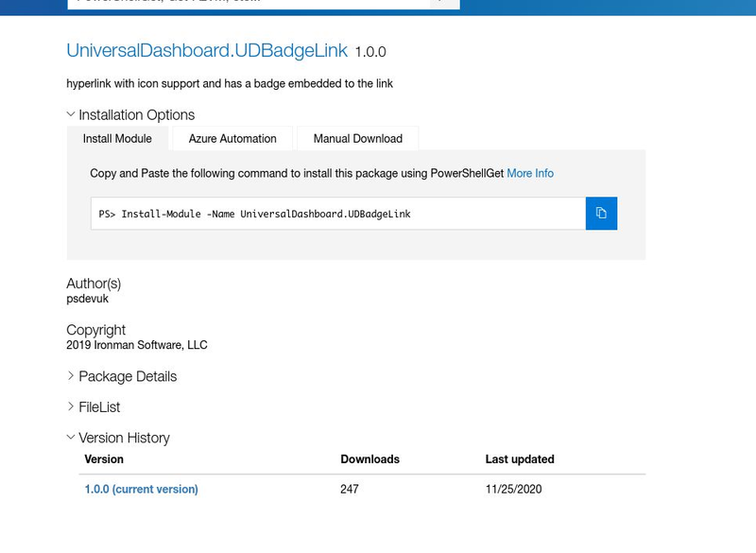Switch to the Manual Download tab
756x553 pixels.
tap(358, 139)
